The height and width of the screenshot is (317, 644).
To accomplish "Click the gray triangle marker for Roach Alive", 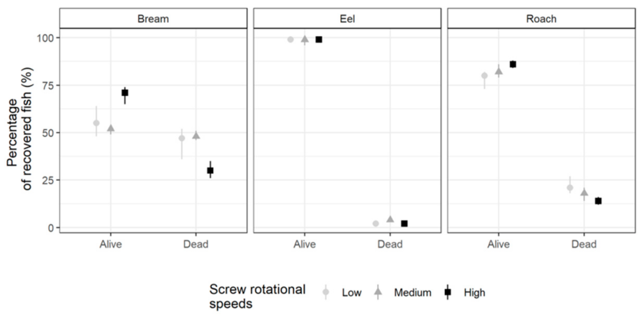I will tap(499, 72).
